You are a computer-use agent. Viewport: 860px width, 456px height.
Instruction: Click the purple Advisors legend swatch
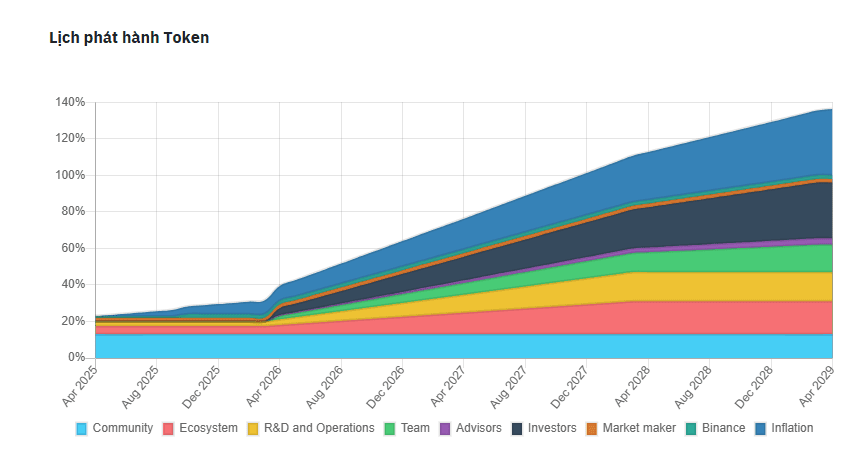(x=445, y=429)
